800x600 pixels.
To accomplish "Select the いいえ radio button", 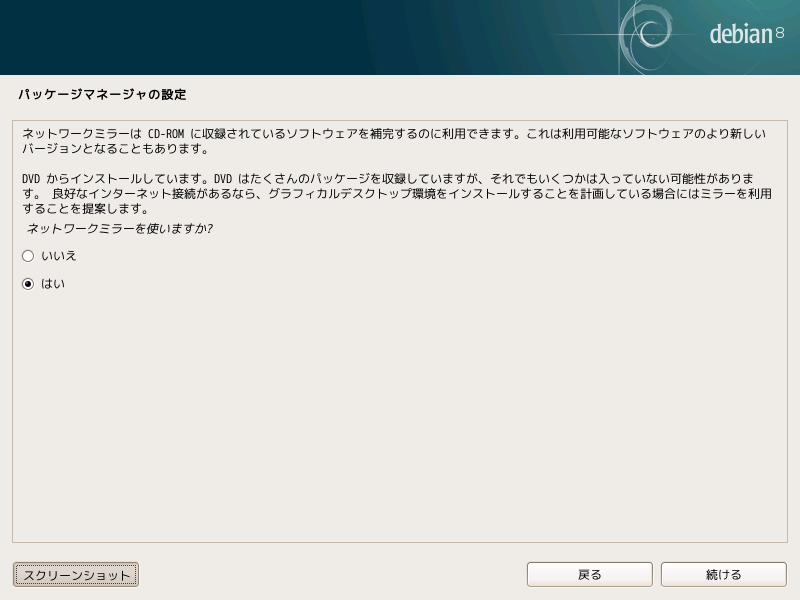I will click(x=28, y=256).
